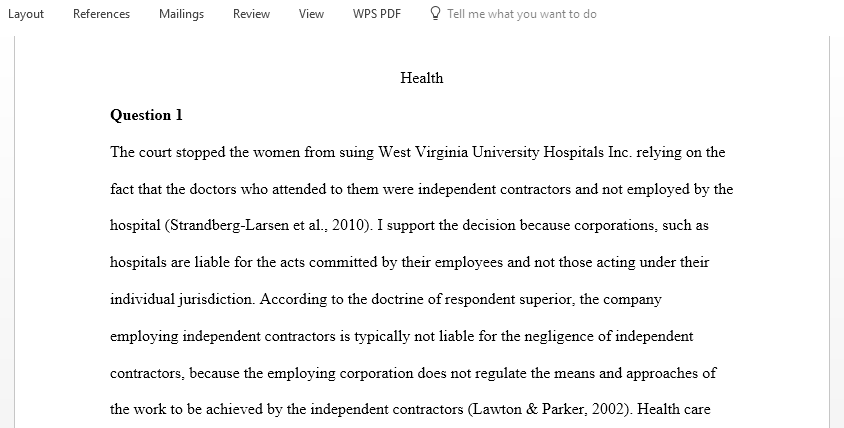
Task: Click the word 'typically' in the paragraph
Action: point(382,336)
